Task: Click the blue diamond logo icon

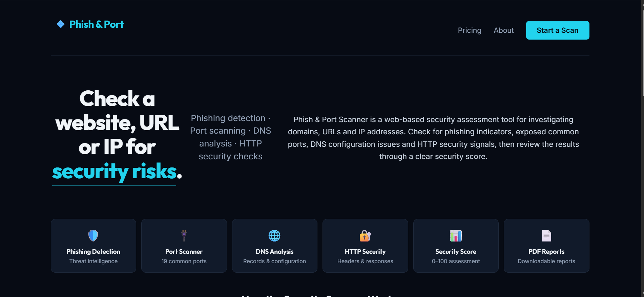Action: (x=61, y=24)
